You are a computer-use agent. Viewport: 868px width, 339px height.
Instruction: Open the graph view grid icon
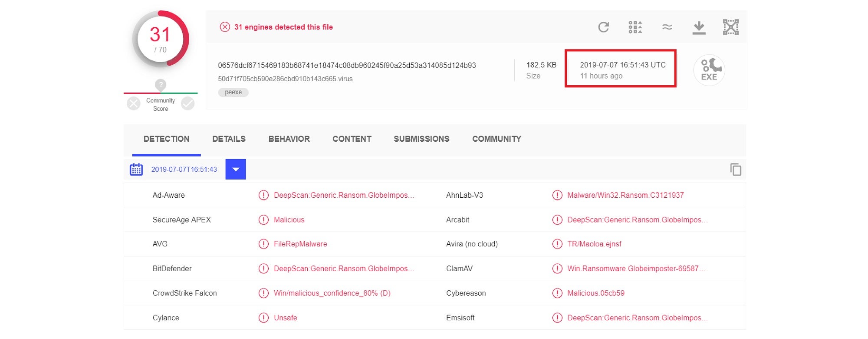(635, 27)
